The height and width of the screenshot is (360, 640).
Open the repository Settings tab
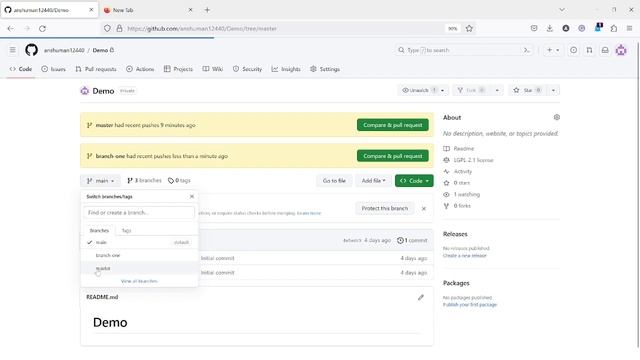(325, 69)
